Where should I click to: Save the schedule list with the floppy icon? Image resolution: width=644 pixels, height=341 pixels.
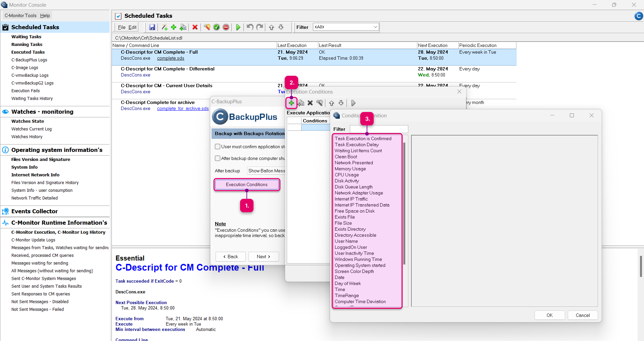click(152, 27)
